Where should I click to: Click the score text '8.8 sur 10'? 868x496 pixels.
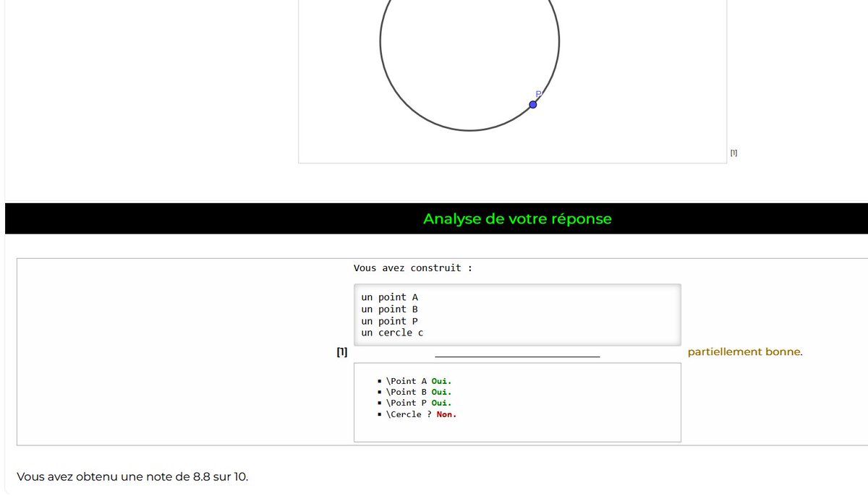[x=219, y=476]
